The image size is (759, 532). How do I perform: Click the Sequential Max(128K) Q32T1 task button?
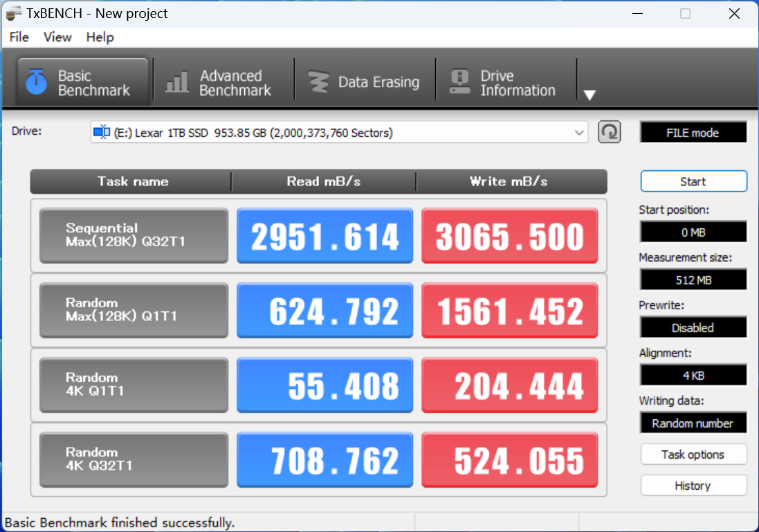pos(134,236)
